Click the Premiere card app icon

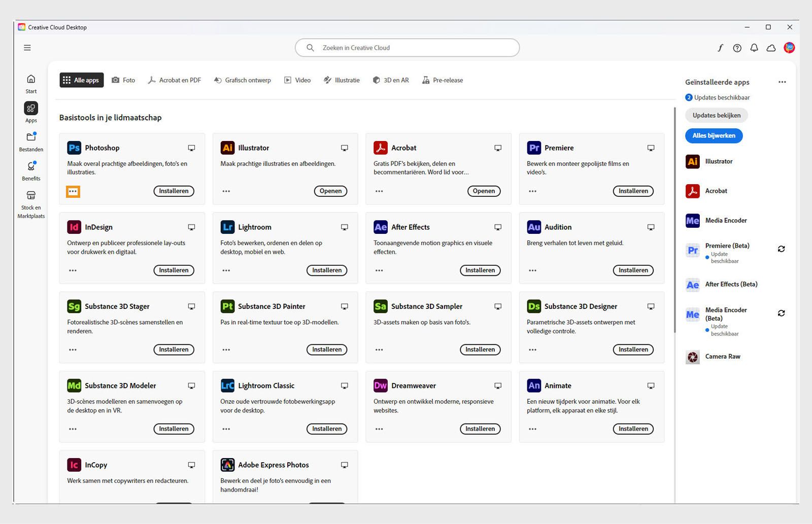tap(534, 148)
